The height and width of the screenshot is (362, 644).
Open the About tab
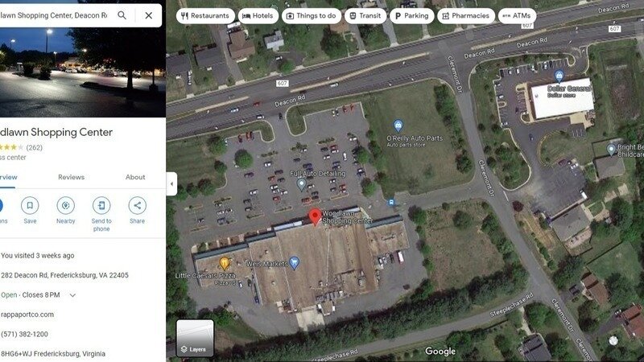[135, 177]
